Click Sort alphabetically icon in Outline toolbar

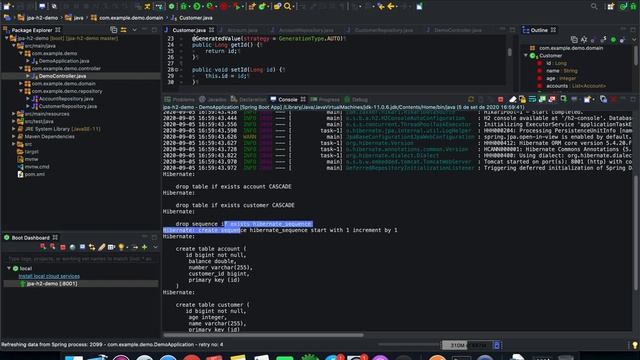(584, 40)
